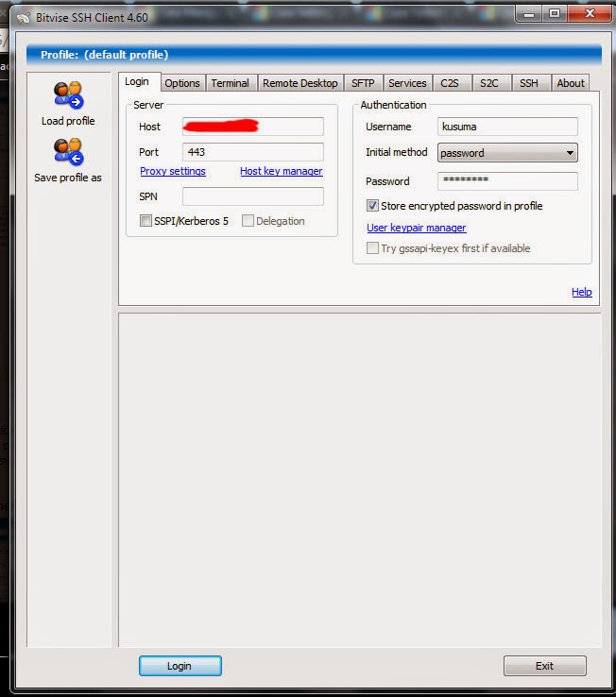Select the C2S tab
The width and height of the screenshot is (616, 697).
click(450, 83)
